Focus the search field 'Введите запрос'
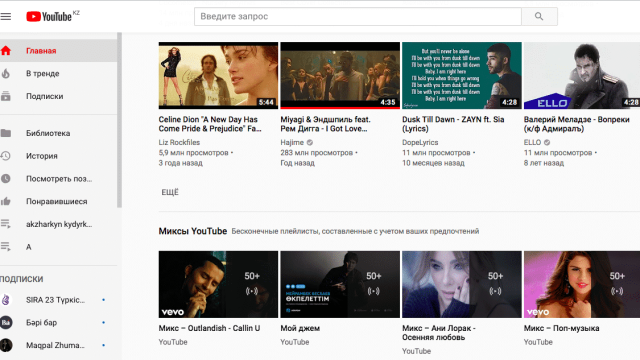Image resolution: width=640 pixels, height=360 pixels. (x=358, y=16)
